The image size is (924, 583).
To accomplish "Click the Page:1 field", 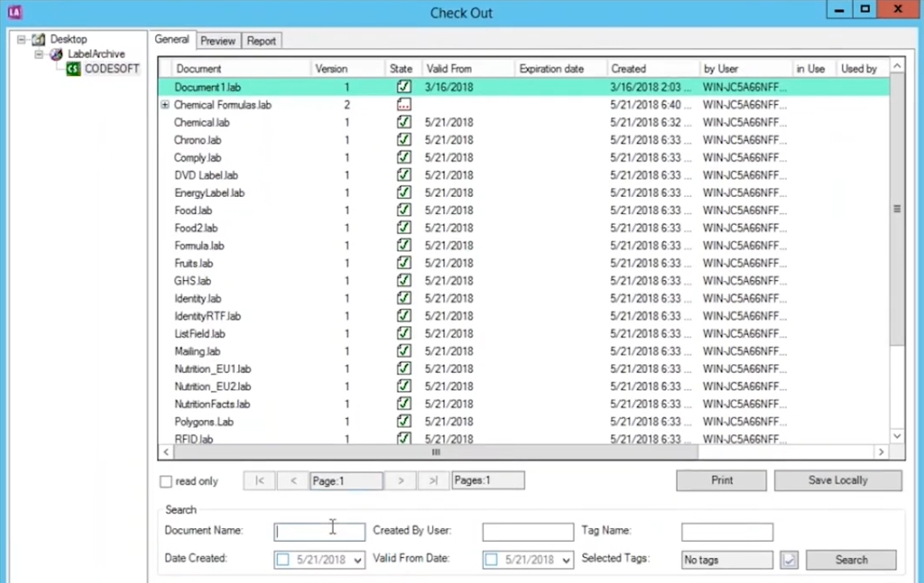I will [x=346, y=480].
